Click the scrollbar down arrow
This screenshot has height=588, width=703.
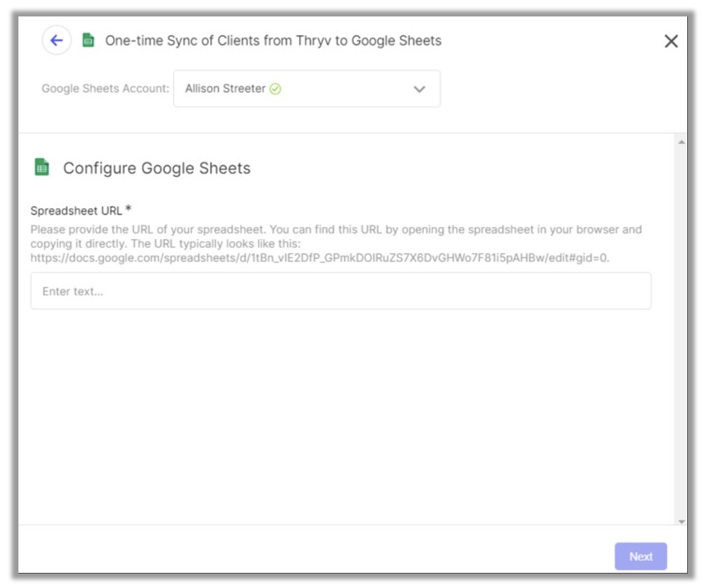(681, 522)
